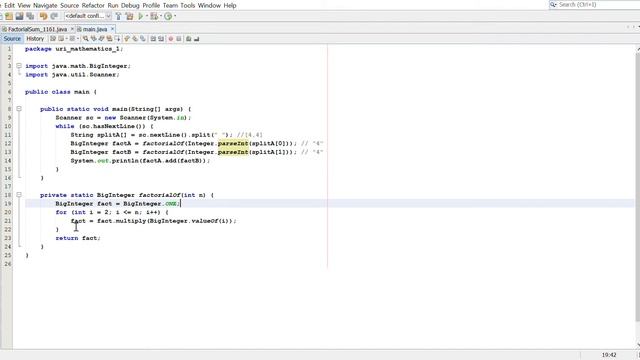Run the project with green arrow
The height and width of the screenshot is (360, 640).
[140, 16]
